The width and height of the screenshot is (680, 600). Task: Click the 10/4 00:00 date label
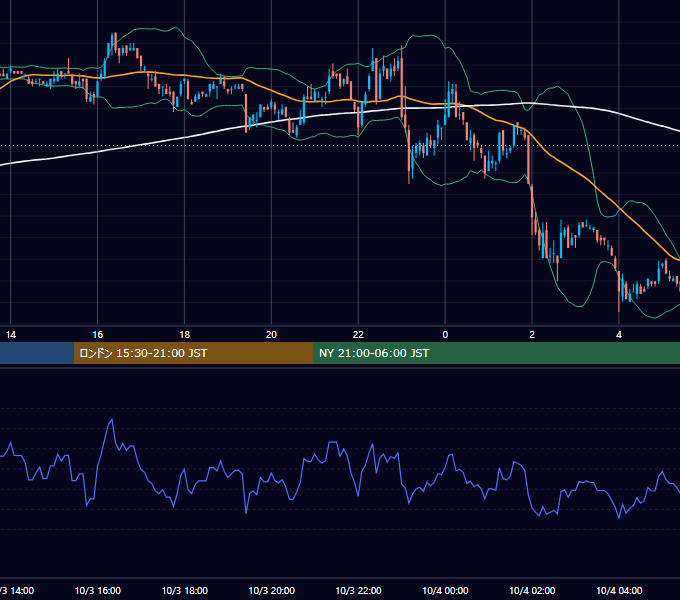[445, 590]
